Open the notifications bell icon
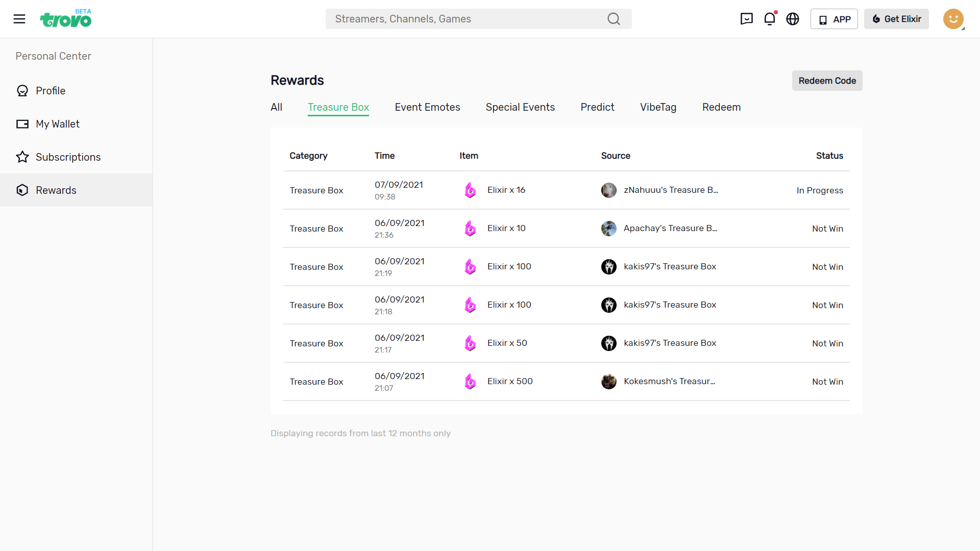The height and width of the screenshot is (551, 980). [x=770, y=19]
